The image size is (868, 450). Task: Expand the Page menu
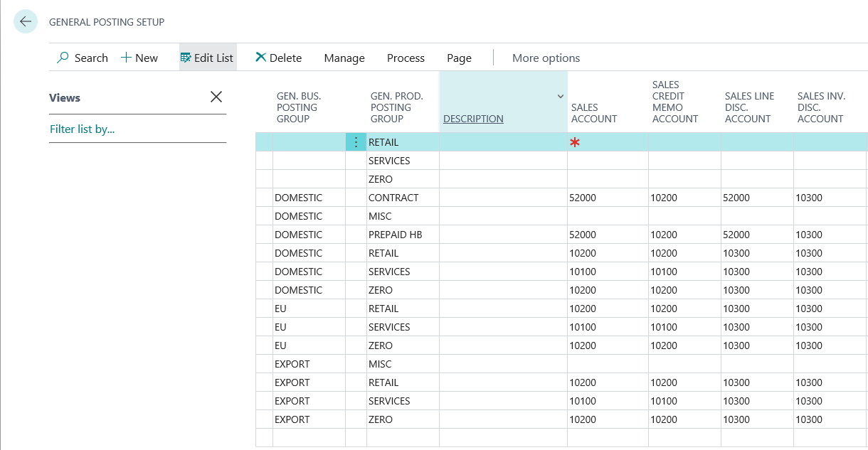[x=459, y=58]
